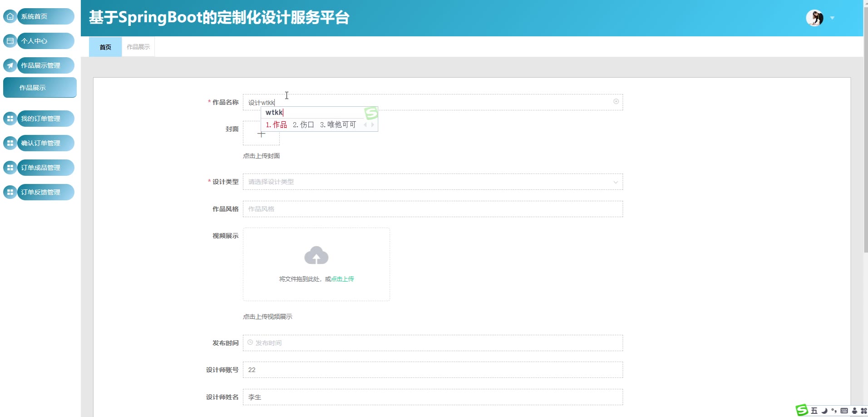
Task: Click the 设计师账号 field containing 22
Action: [x=433, y=370]
